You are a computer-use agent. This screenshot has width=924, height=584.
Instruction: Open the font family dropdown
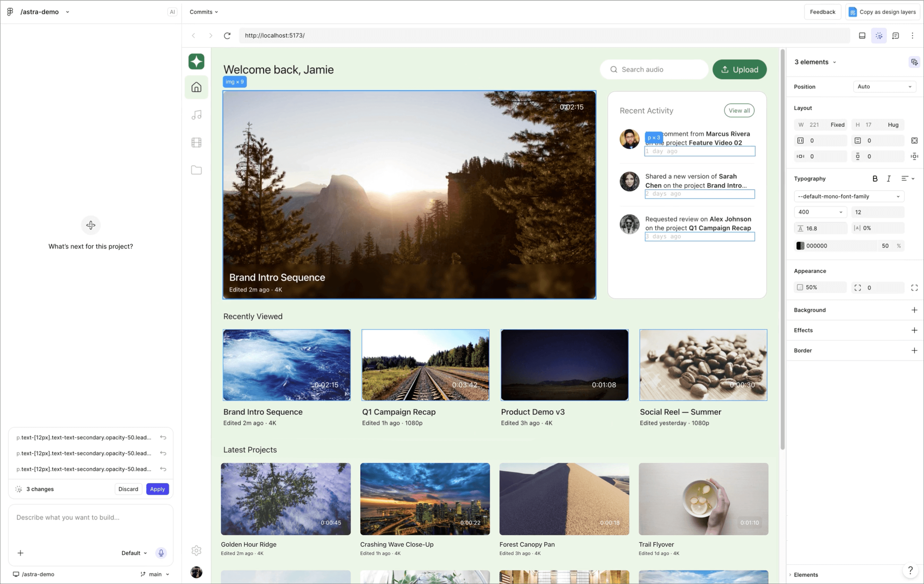[x=849, y=196]
